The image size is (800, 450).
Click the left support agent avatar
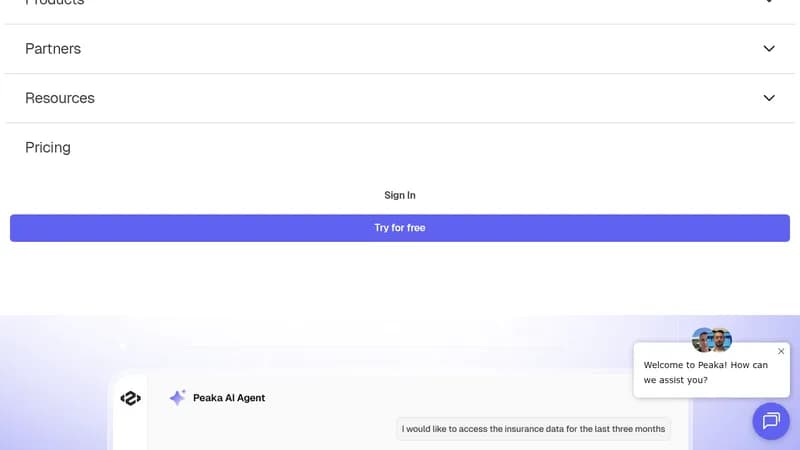[703, 340]
